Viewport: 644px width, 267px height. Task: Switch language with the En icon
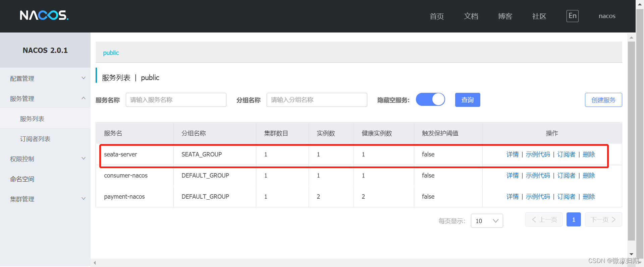pyautogui.click(x=572, y=16)
